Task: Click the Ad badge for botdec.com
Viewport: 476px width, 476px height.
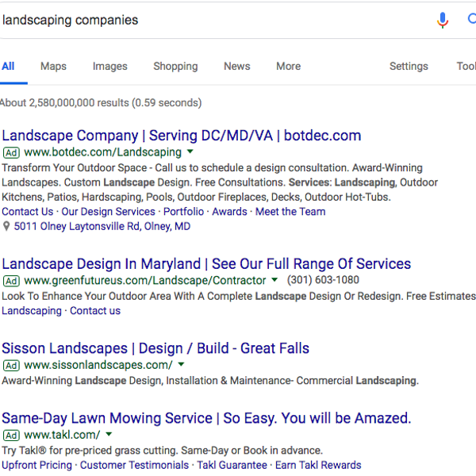Action: (11, 152)
